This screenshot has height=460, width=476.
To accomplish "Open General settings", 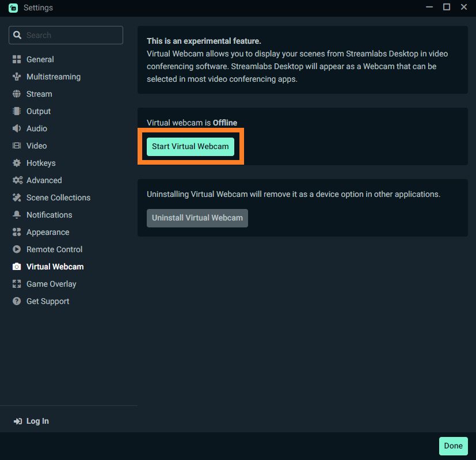I will click(x=40, y=59).
